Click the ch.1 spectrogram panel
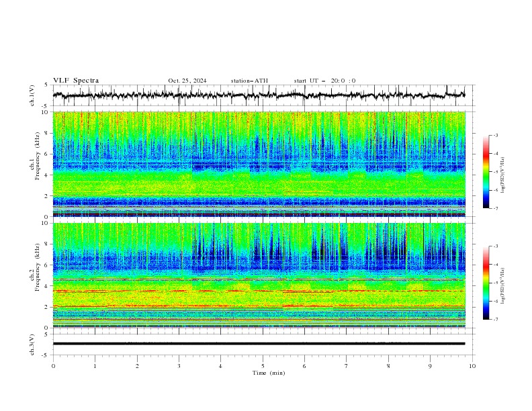This screenshot has width=532, height=411. 259,164
